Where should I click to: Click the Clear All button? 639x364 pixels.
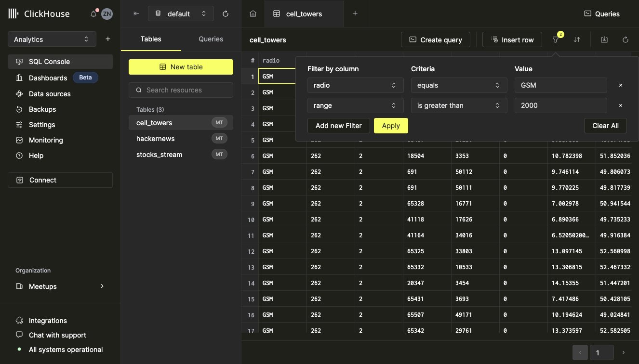[605, 126]
